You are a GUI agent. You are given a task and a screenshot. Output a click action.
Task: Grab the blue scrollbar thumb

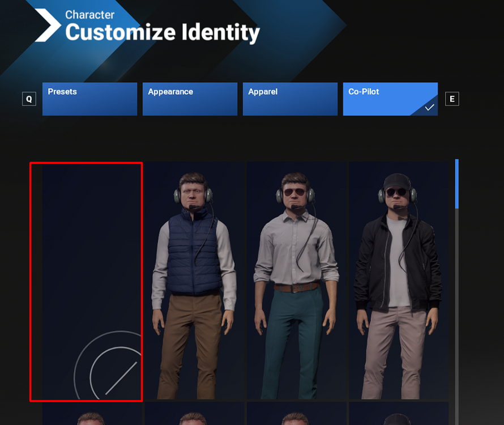tap(457, 184)
